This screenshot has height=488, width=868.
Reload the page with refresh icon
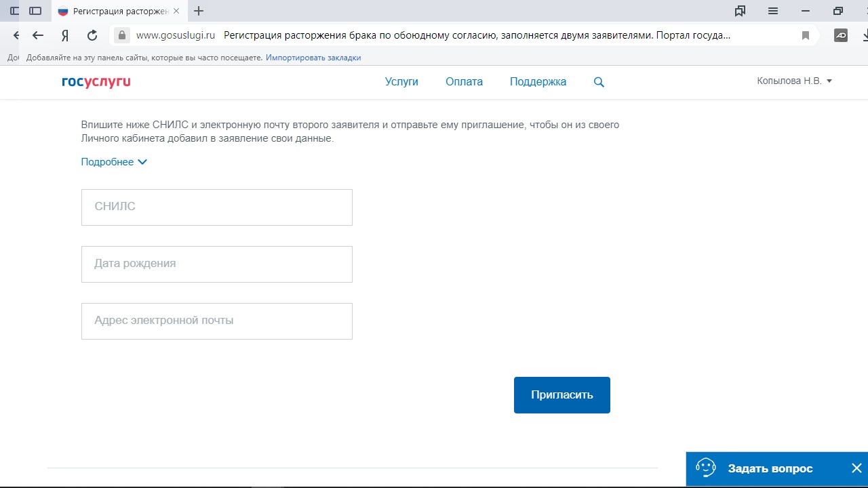[93, 36]
